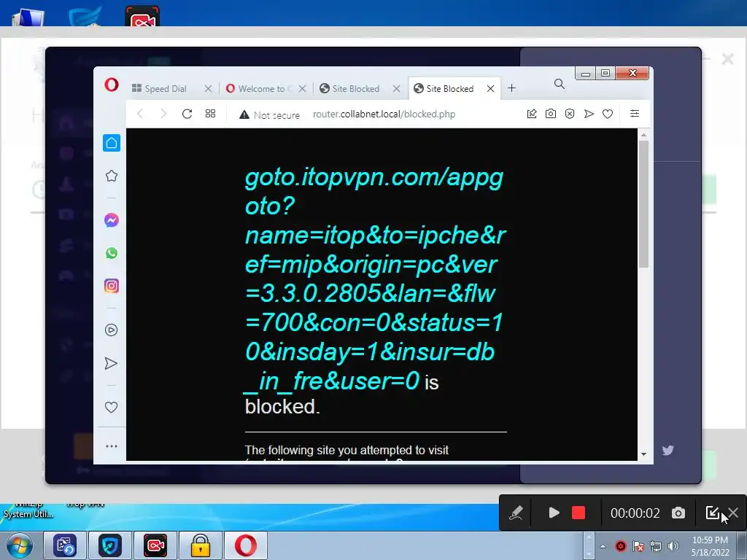This screenshot has width=747, height=560.
Task: Open Speed Dial start page grid
Action: (x=210, y=114)
